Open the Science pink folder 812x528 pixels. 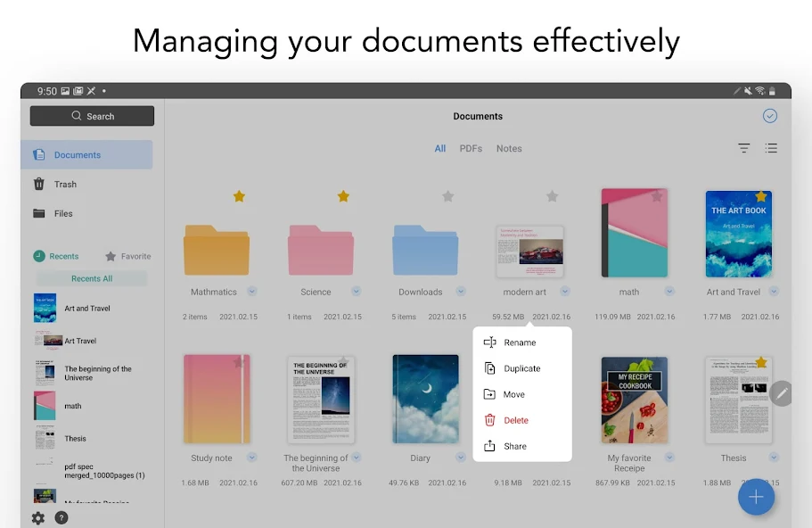pyautogui.click(x=321, y=250)
